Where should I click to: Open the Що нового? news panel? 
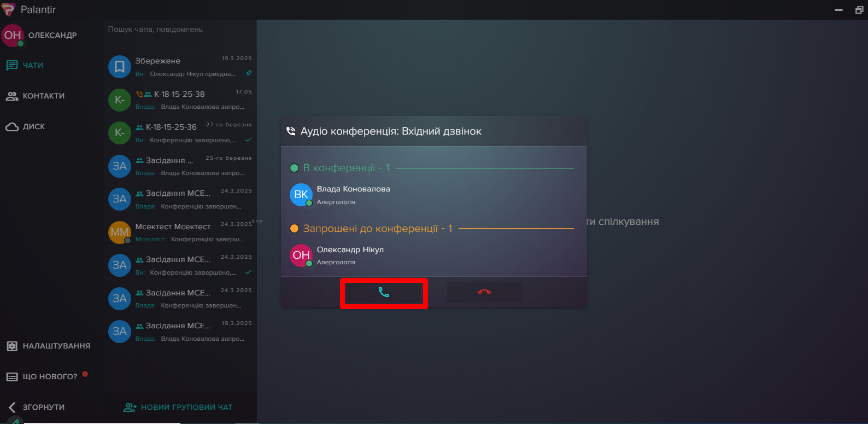(49, 376)
